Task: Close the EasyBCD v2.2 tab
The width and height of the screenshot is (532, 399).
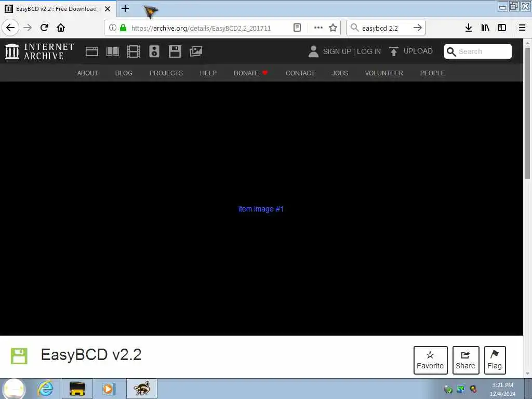Action: (108, 9)
